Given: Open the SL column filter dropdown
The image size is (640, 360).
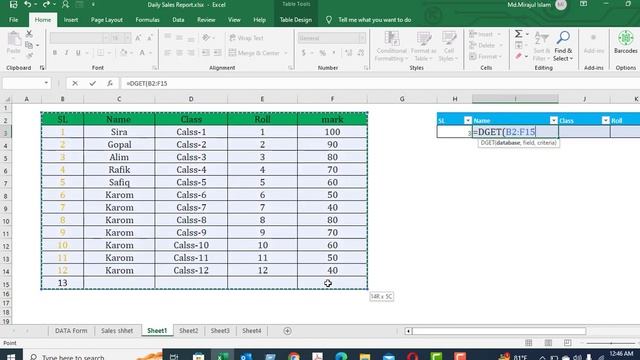Looking at the screenshot, I should [x=468, y=120].
